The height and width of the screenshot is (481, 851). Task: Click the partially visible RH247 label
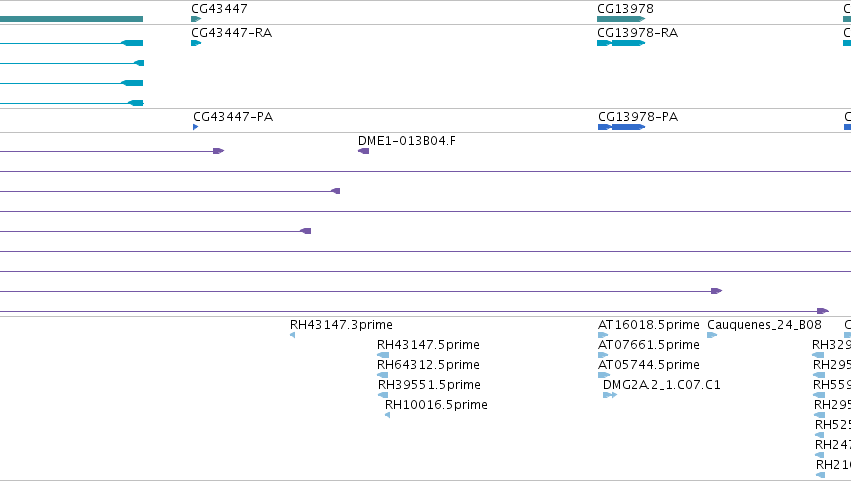(x=833, y=445)
